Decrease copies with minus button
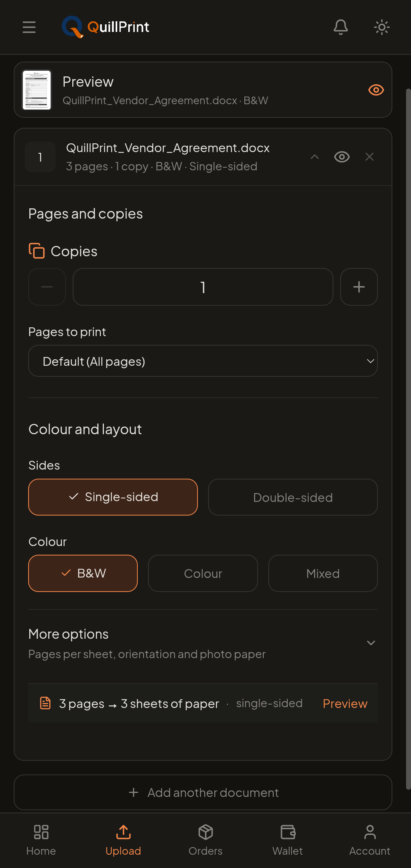 47,287
